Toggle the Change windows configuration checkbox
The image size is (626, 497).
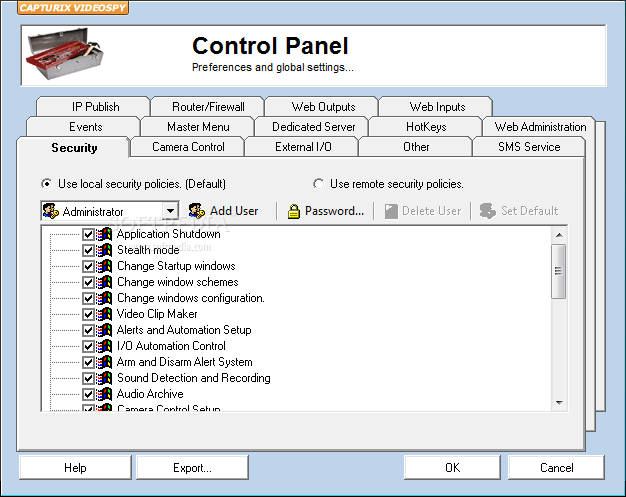click(x=88, y=298)
